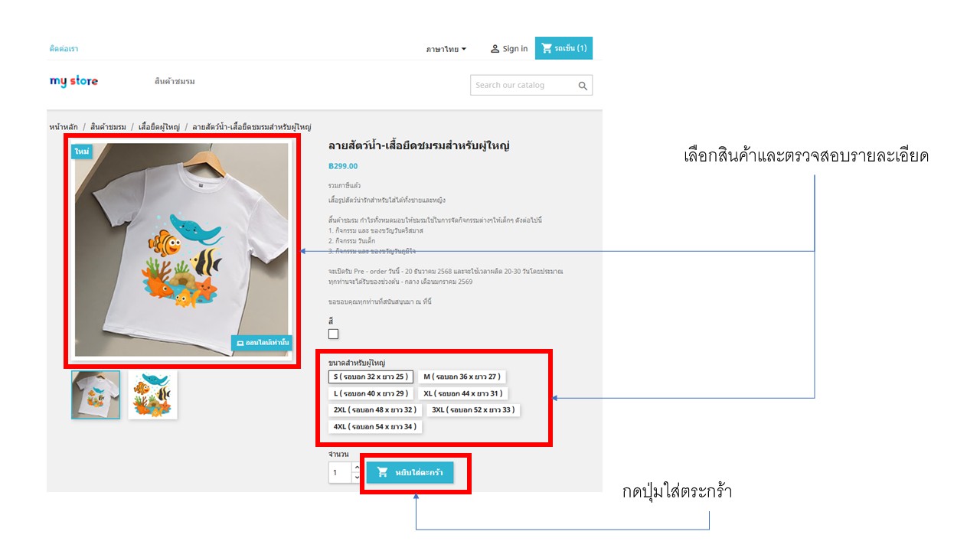Screen dimensions: 980x551
Task: Go to หน้าหลัก in the breadcrumb
Action: click(x=63, y=127)
